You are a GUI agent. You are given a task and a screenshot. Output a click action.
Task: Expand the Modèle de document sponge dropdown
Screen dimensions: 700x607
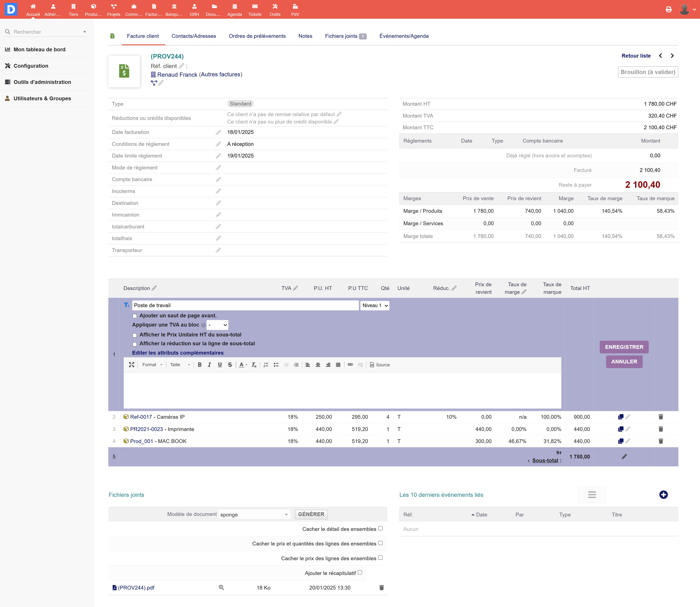pos(254,514)
